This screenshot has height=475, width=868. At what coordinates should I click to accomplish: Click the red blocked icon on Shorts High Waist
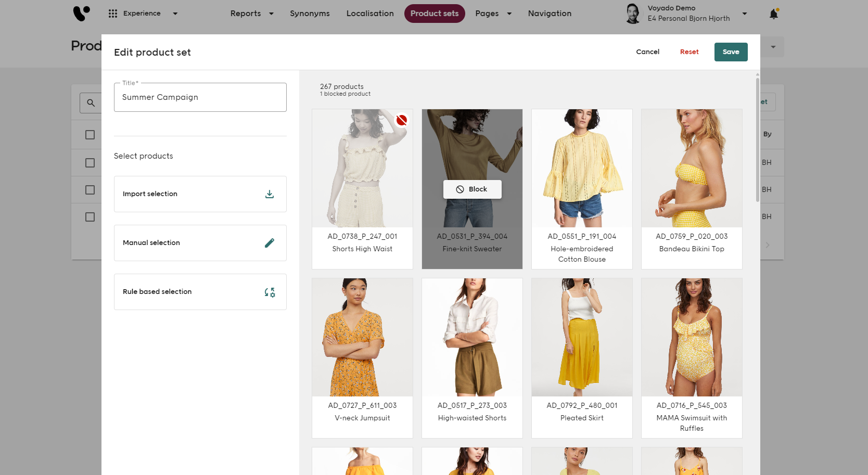pos(401,120)
